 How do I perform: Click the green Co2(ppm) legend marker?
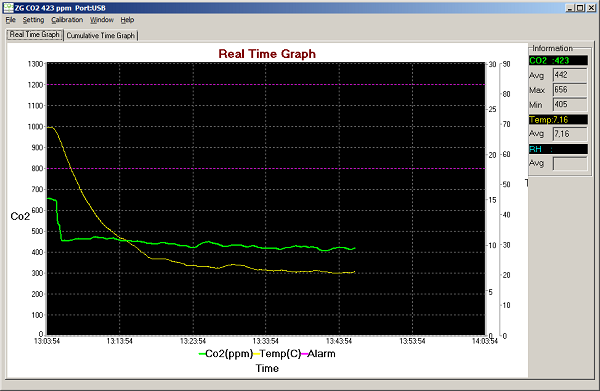202,354
